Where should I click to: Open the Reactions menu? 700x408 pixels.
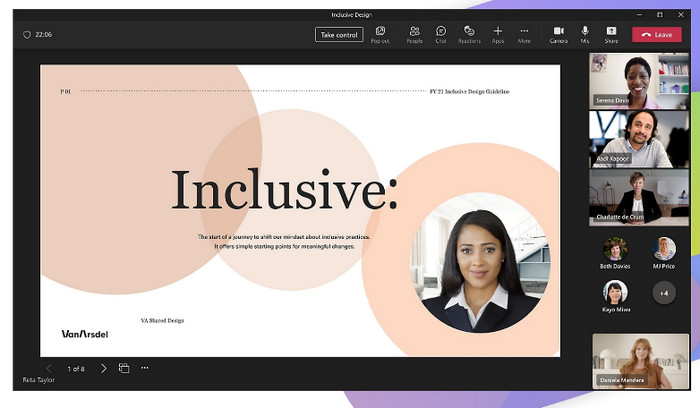(x=469, y=34)
